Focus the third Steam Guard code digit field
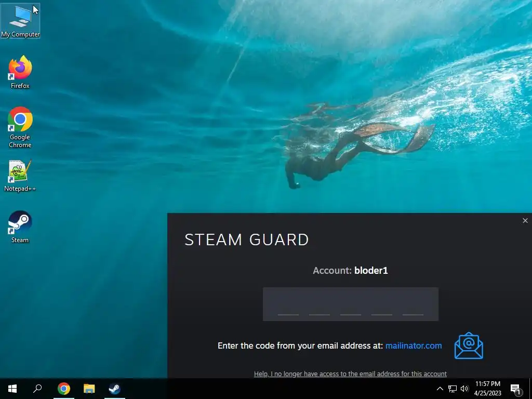This screenshot has width=532, height=399. click(x=351, y=304)
